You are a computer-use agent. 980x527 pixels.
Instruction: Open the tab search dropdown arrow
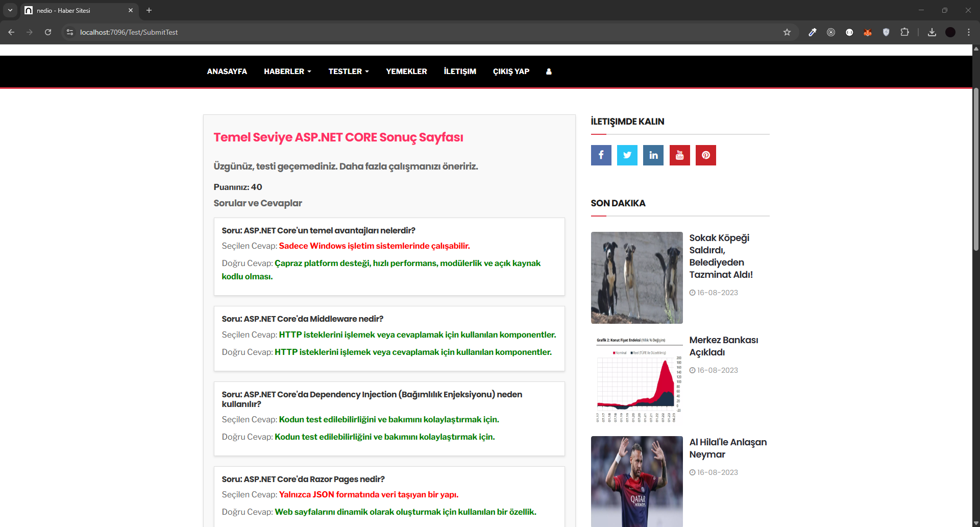10,10
